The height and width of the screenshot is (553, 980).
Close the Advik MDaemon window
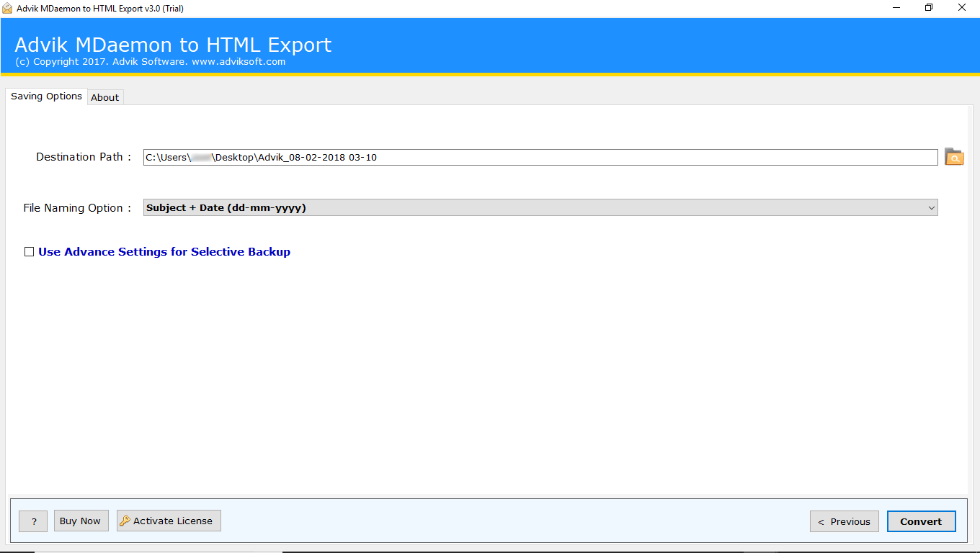pyautogui.click(x=962, y=8)
